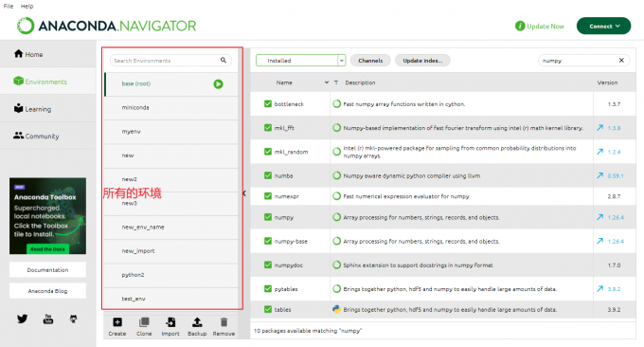Click the Clone environment icon
Image resolution: width=644 pixels, height=347 pixels.
coord(144,322)
